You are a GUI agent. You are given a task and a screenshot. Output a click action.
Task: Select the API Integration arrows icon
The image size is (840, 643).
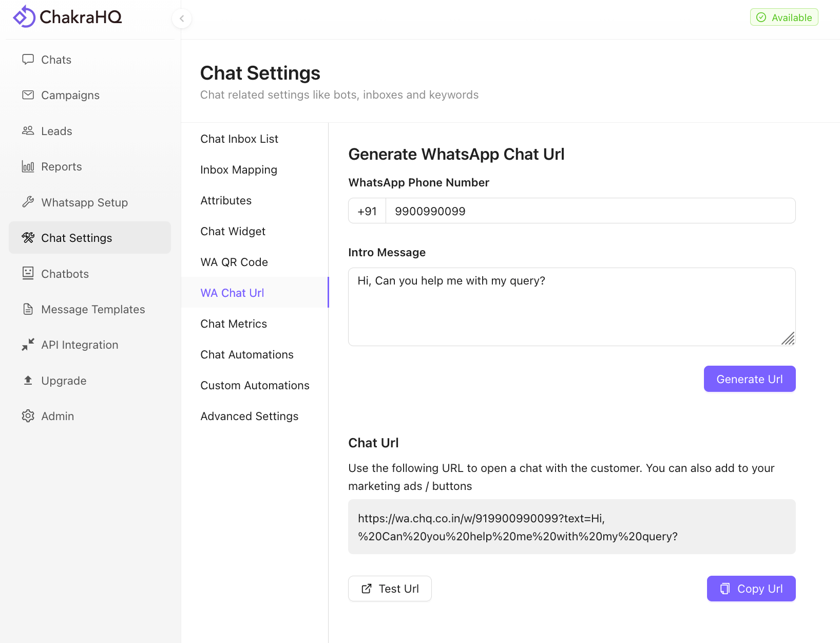(x=28, y=345)
